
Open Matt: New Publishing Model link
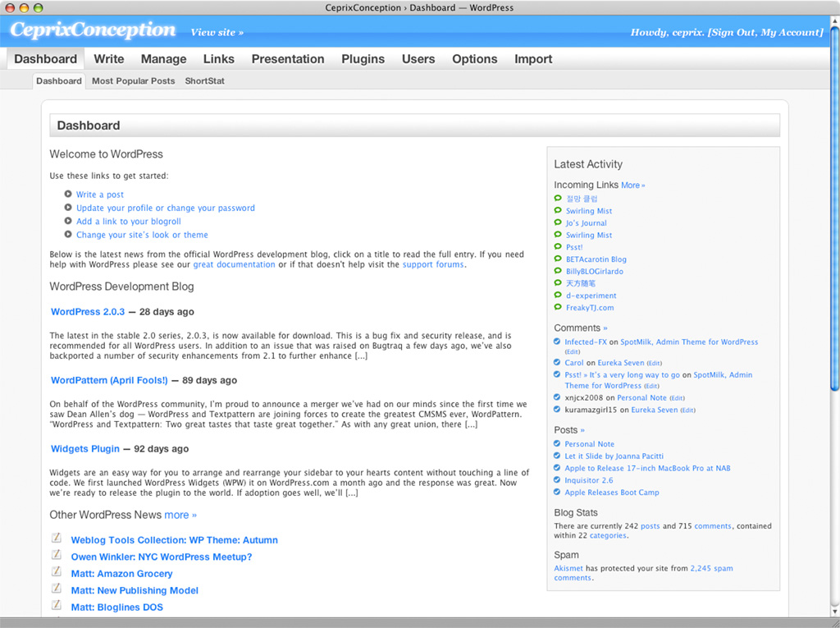click(x=135, y=590)
